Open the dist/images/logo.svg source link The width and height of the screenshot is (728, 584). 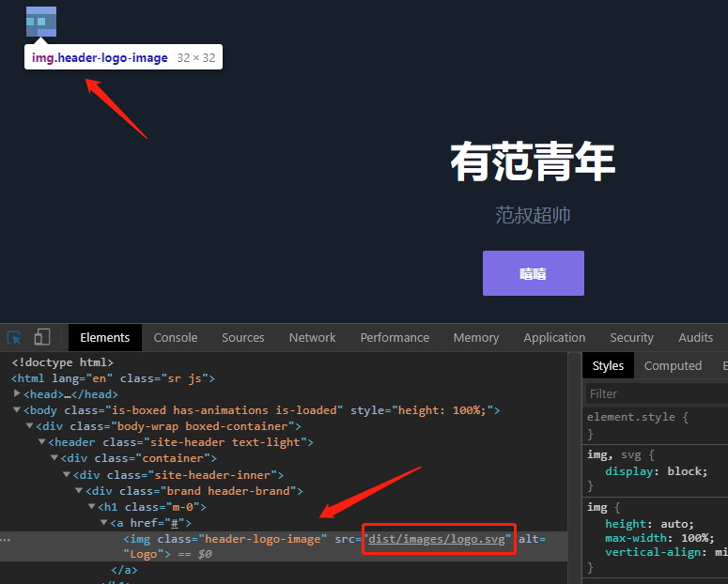tap(437, 539)
